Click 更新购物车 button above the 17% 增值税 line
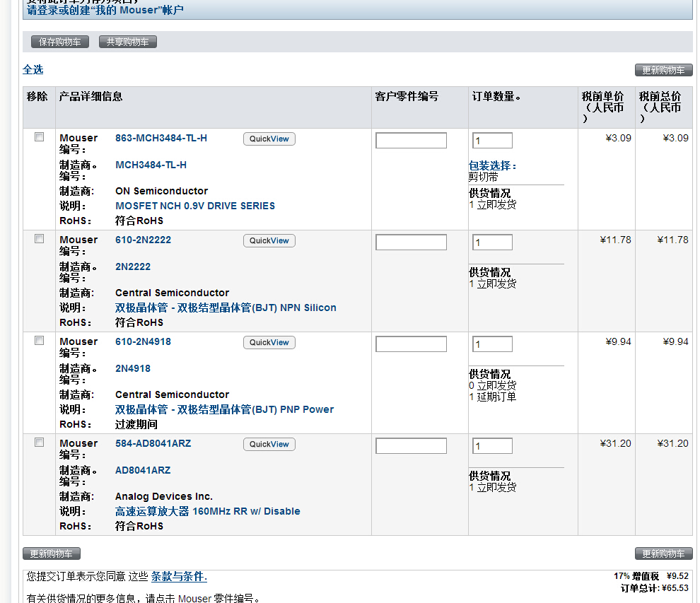The image size is (700, 603). tap(663, 554)
